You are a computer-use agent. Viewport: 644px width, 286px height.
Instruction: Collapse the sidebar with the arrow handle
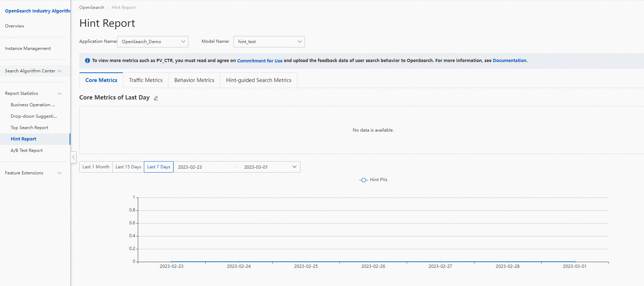point(73,157)
